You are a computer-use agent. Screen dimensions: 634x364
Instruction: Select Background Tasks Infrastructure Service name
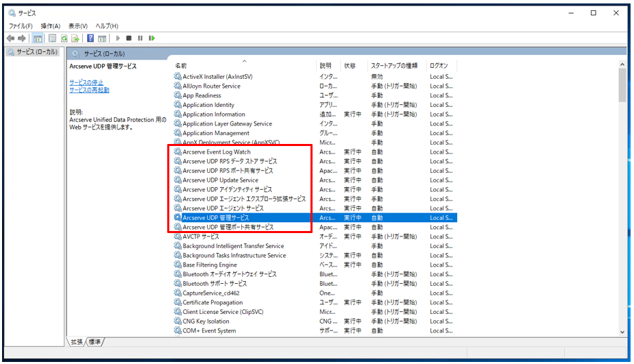tap(234, 255)
